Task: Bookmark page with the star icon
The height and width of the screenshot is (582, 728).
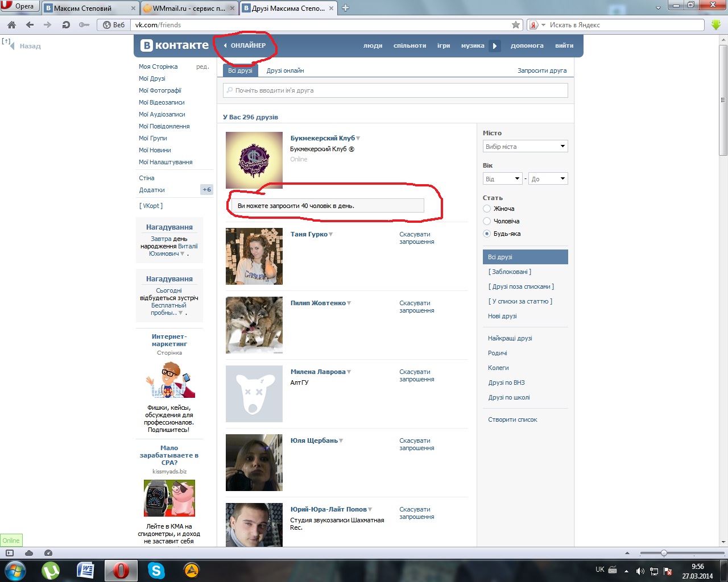Action: point(516,25)
